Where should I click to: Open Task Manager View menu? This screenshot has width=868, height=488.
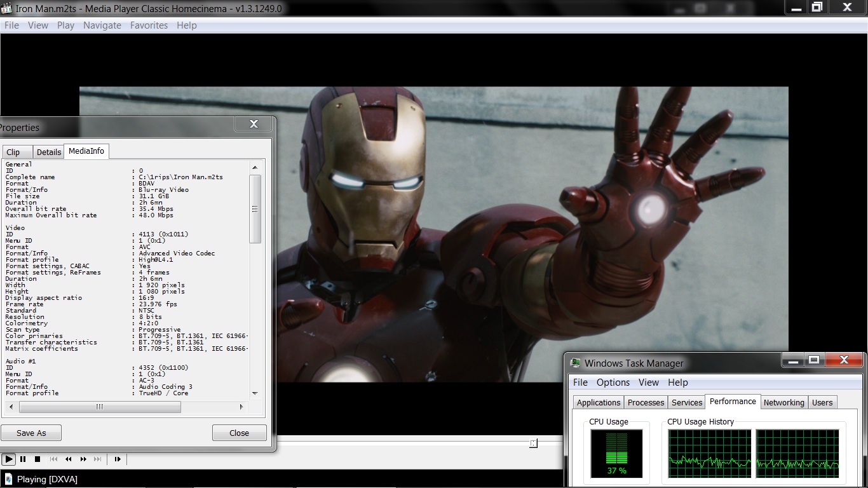(x=648, y=383)
